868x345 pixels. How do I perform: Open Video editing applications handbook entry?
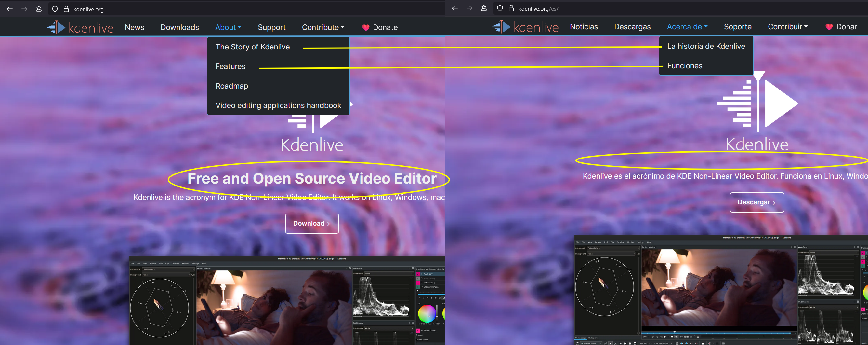[x=278, y=105]
